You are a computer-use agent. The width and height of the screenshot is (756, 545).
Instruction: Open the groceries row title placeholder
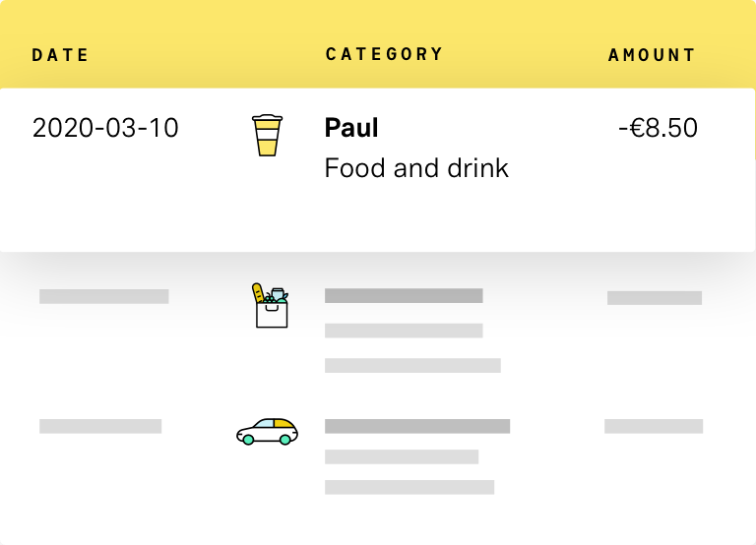pyautogui.click(x=404, y=295)
